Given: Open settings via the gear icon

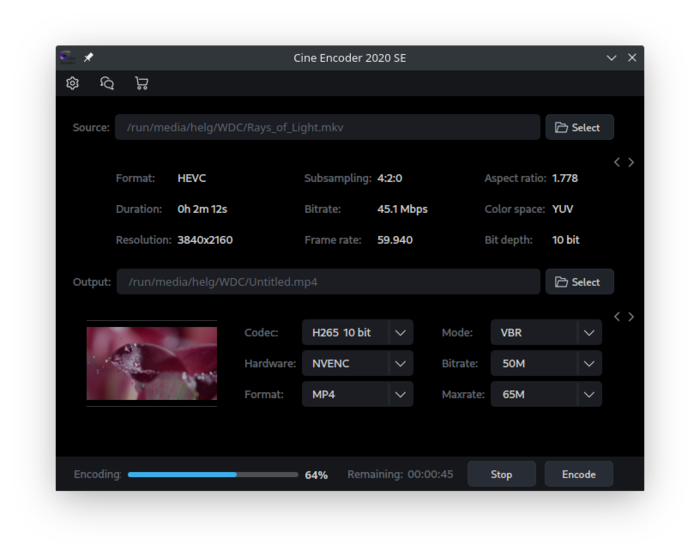Looking at the screenshot, I should coord(72,84).
